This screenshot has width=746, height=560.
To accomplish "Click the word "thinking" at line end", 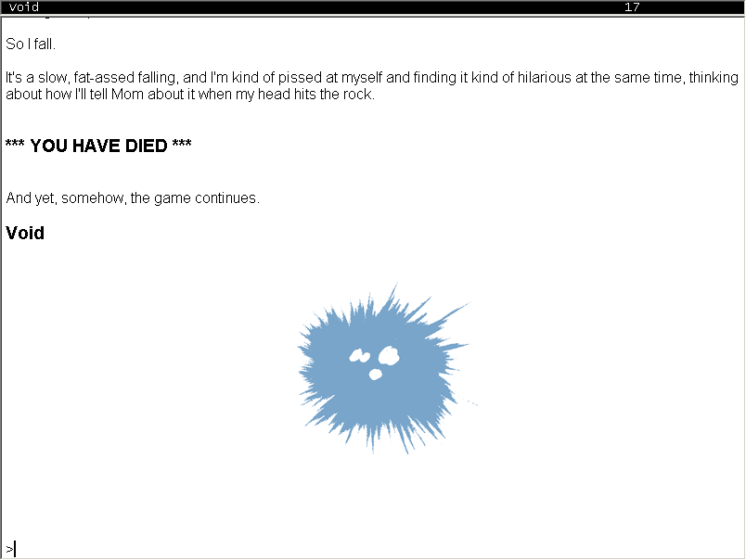I will click(x=713, y=77).
